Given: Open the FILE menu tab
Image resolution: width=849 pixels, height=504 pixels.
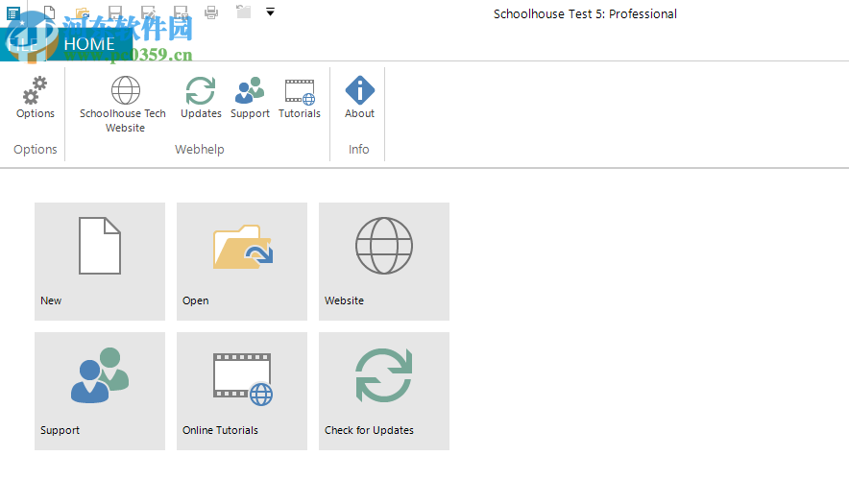Looking at the screenshot, I should click(23, 44).
